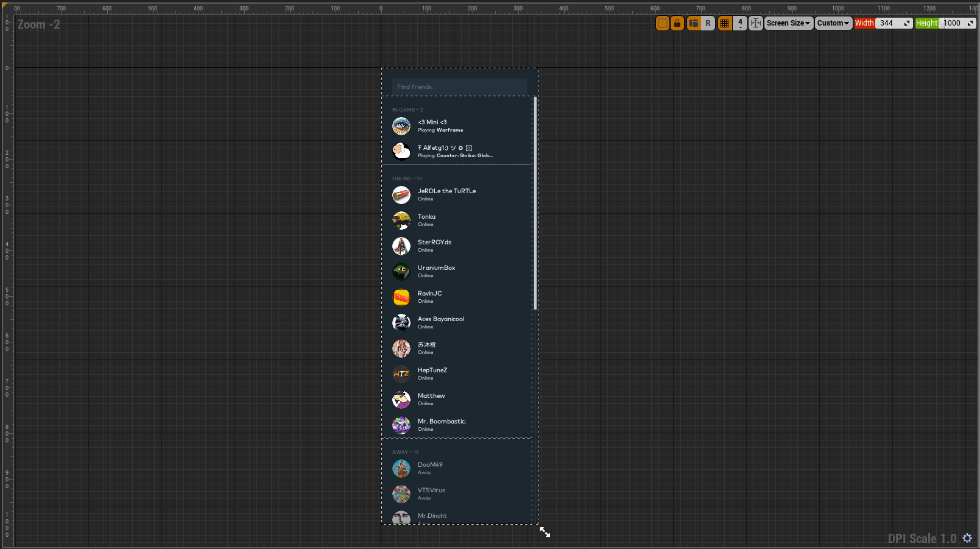Click JeRDLe the TuRTLe avatar
The image size is (980, 549).
401,195
